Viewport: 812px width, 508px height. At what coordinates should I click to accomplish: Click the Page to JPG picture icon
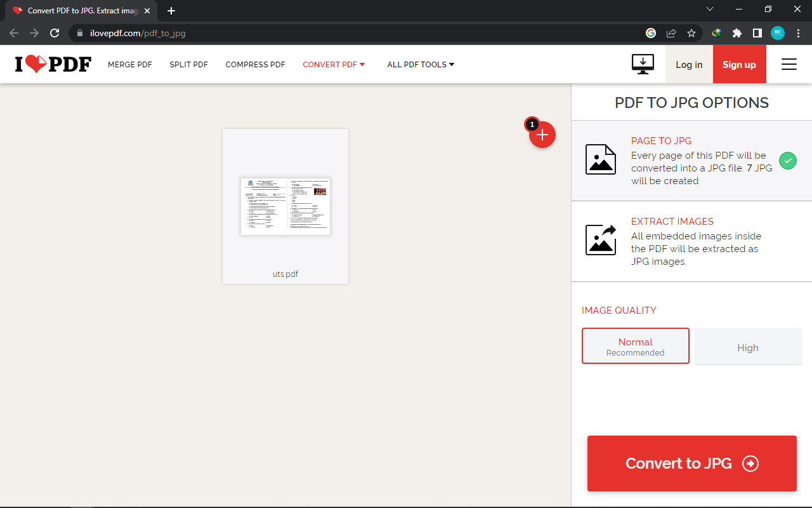coord(600,159)
